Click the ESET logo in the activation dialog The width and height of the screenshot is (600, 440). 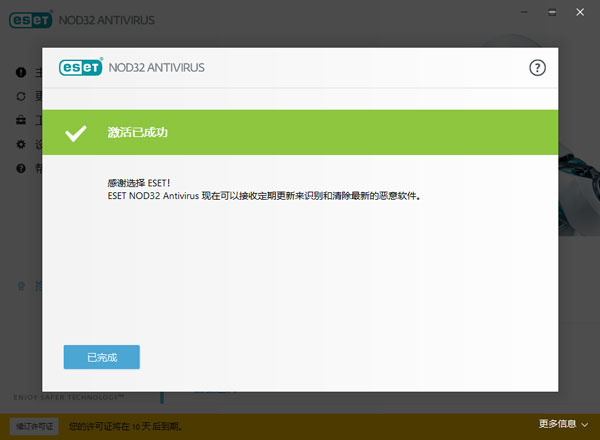[81, 68]
